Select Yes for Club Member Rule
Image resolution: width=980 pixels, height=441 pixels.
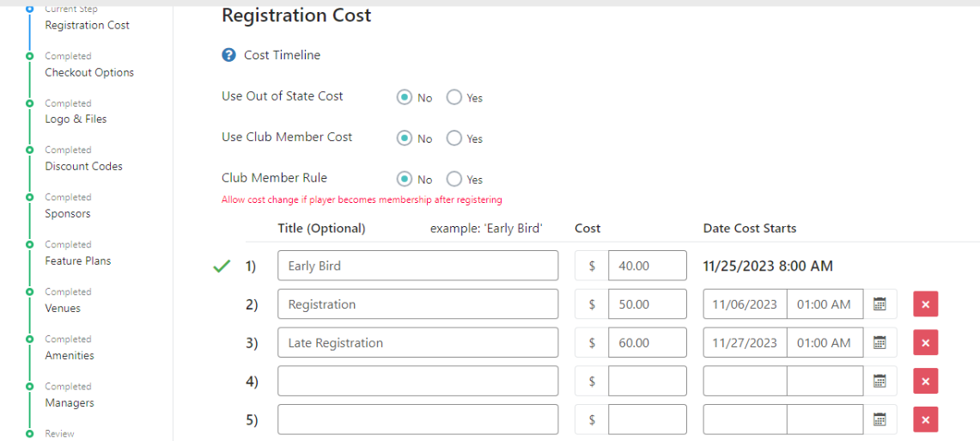tap(454, 179)
